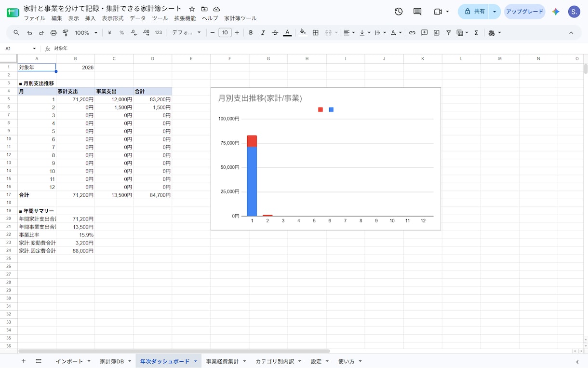Add a comment from the toolbar
588x368 pixels.
425,33
